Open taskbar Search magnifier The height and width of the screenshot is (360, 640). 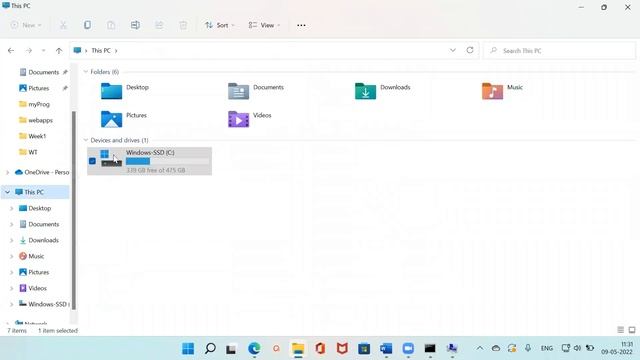click(210, 349)
